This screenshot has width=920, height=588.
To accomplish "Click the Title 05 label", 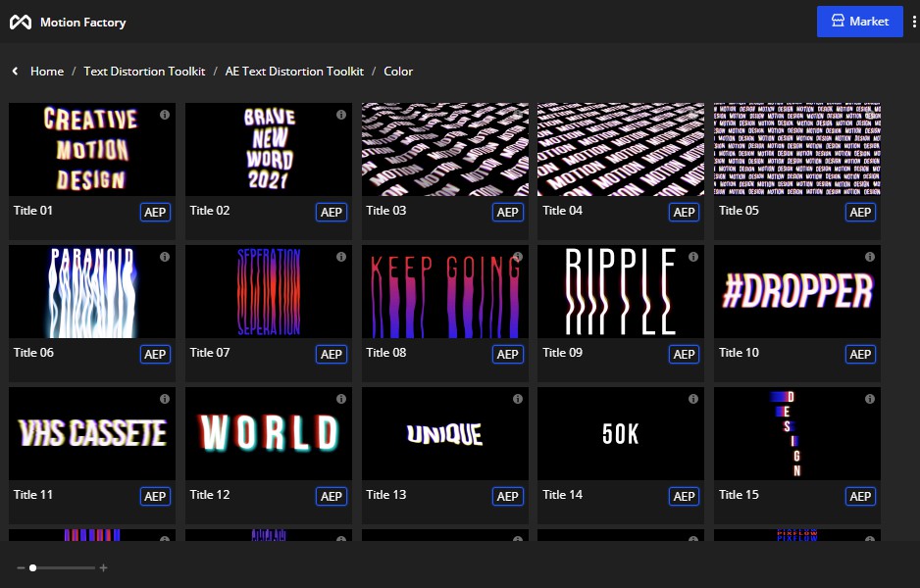I will [739, 211].
